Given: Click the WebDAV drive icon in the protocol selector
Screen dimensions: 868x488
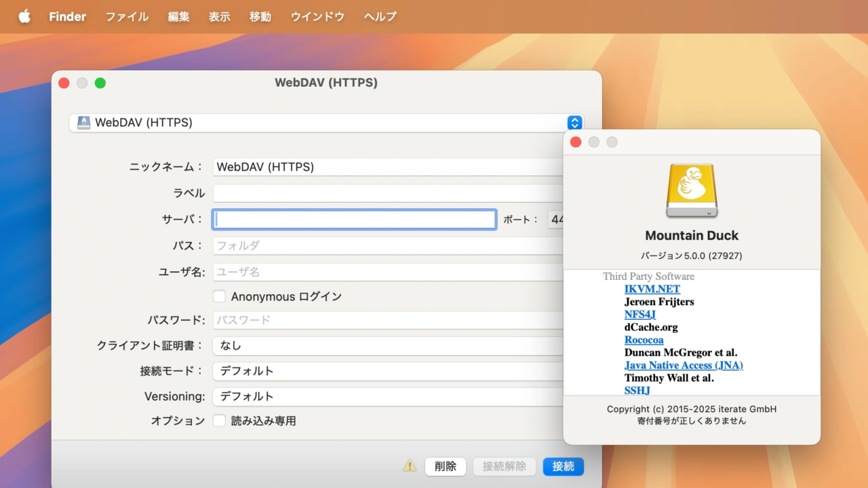Looking at the screenshot, I should point(83,123).
